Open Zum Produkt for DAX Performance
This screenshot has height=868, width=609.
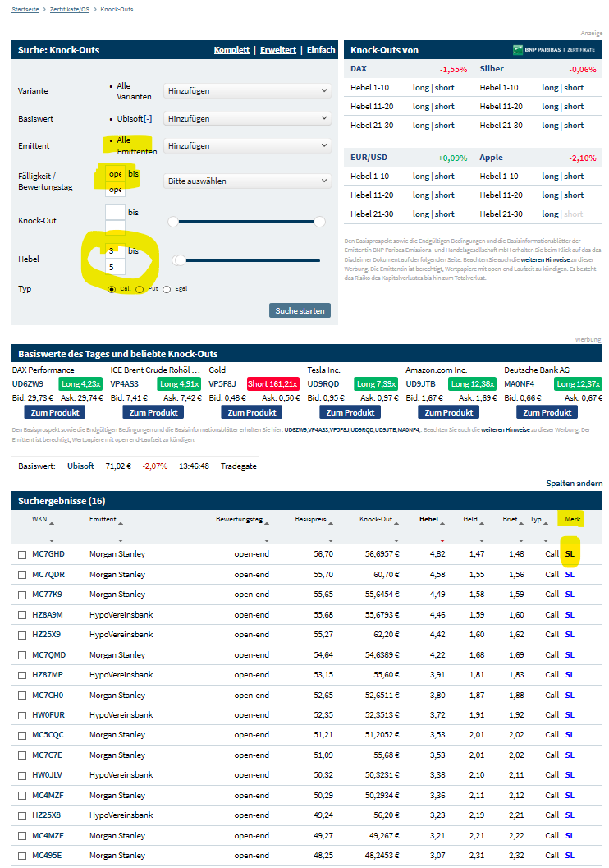tap(55, 412)
